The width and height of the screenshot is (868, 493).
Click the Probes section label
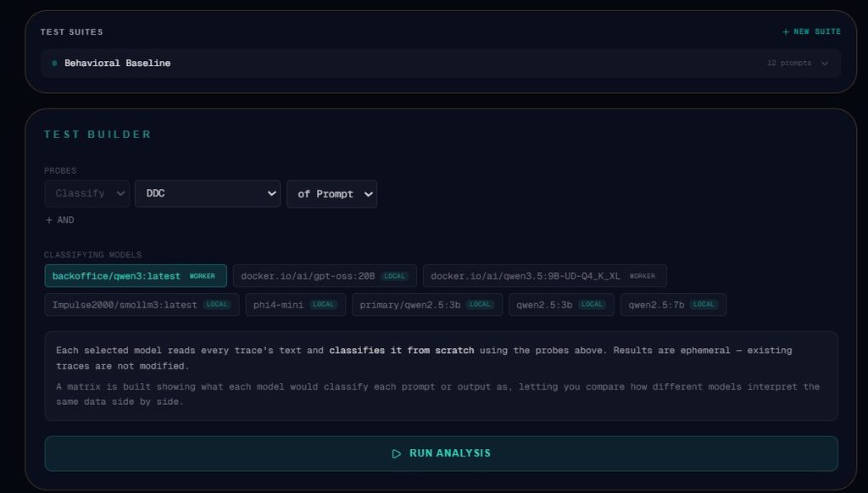60,171
